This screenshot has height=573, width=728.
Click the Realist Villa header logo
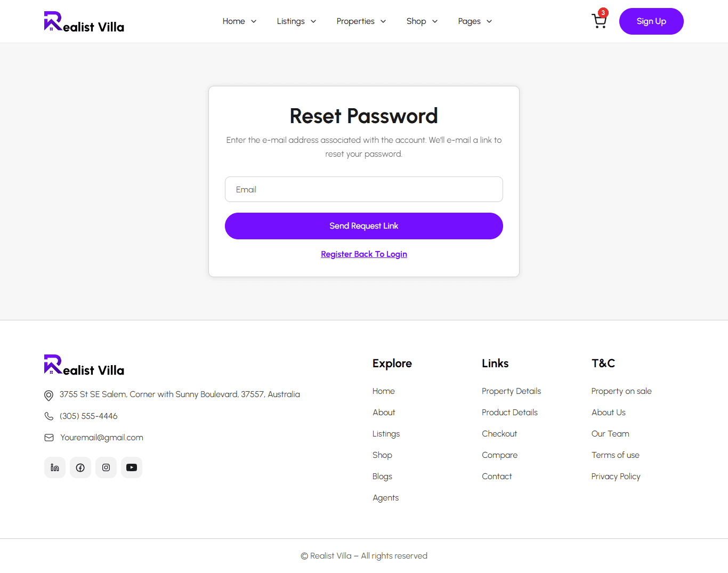[84, 22]
